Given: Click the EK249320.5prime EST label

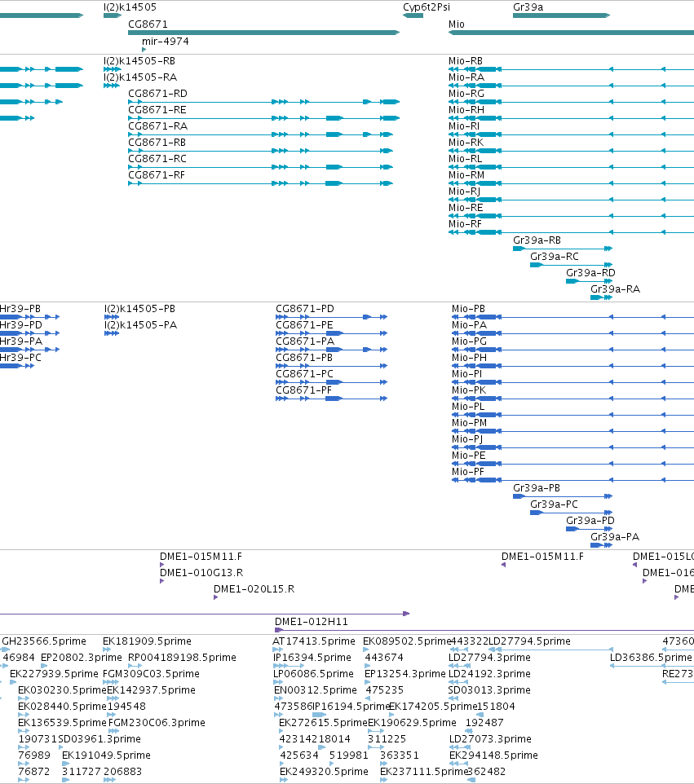Looking at the screenshot, I should [324, 772].
